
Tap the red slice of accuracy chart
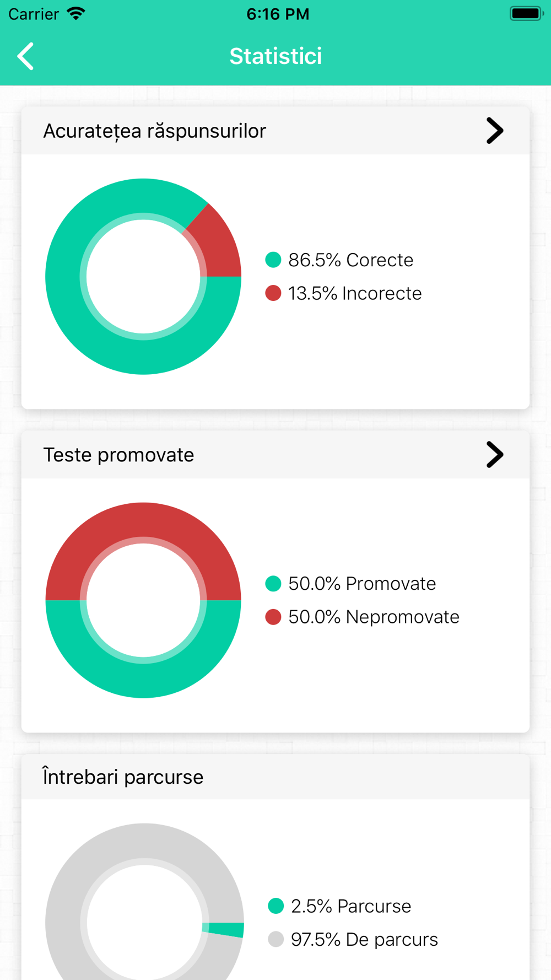click(218, 245)
